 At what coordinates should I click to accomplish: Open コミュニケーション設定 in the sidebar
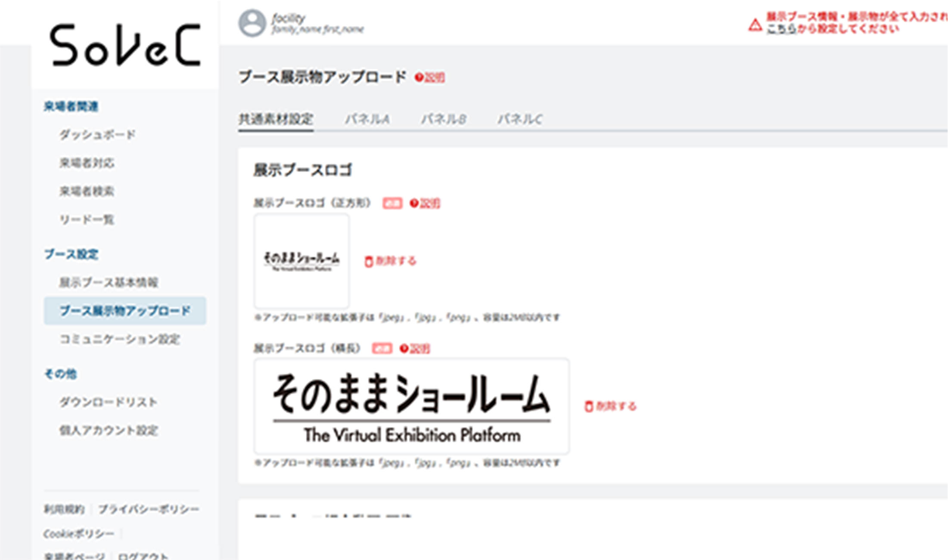coord(119,339)
